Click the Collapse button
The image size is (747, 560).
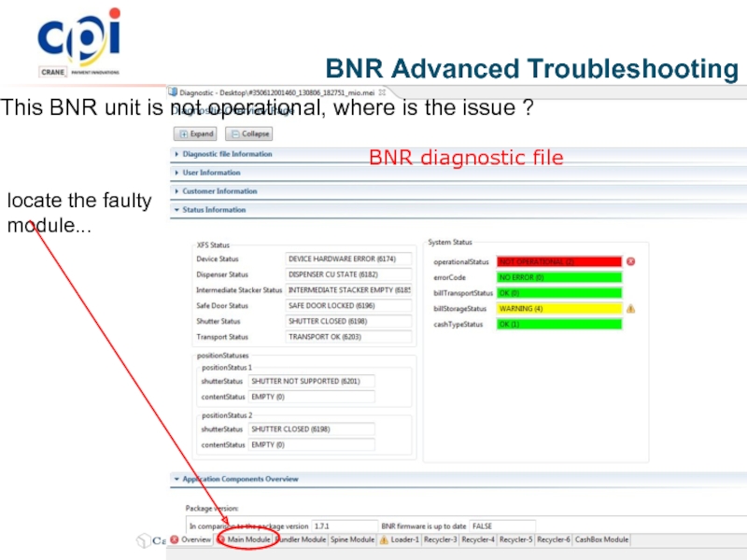pyautogui.click(x=248, y=133)
